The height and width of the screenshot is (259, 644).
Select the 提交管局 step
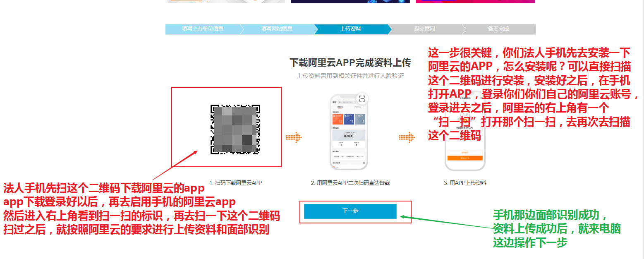(424, 29)
